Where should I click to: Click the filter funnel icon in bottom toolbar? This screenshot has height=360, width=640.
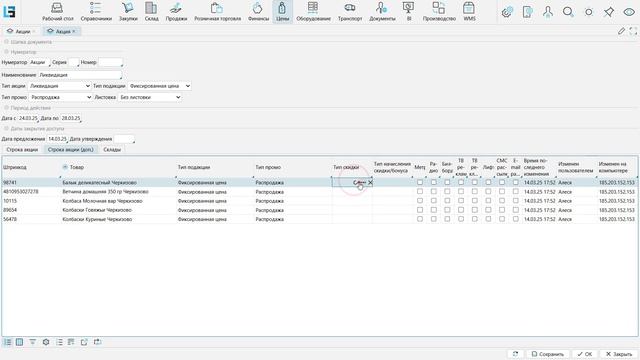pos(33,342)
